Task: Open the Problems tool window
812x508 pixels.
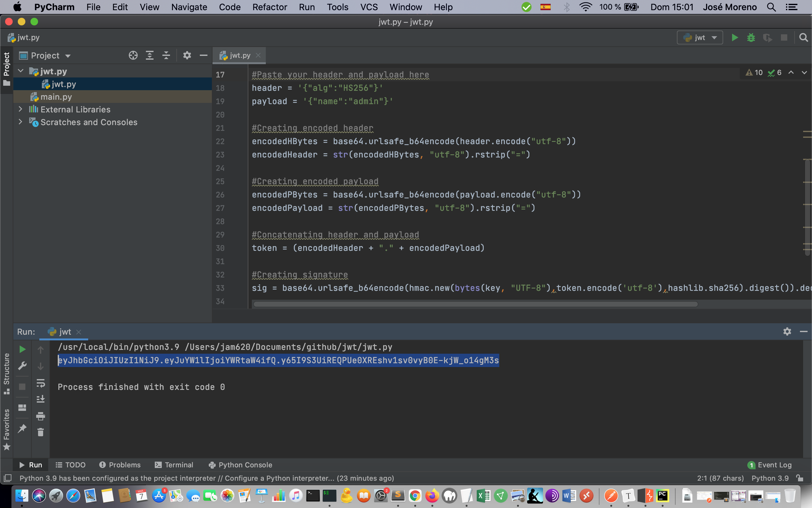Action: pos(120,465)
